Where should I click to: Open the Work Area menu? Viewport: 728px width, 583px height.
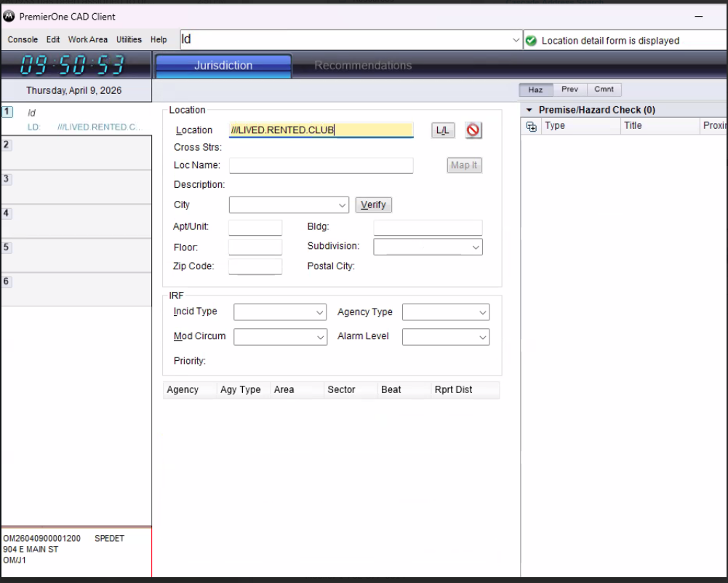[88, 40]
